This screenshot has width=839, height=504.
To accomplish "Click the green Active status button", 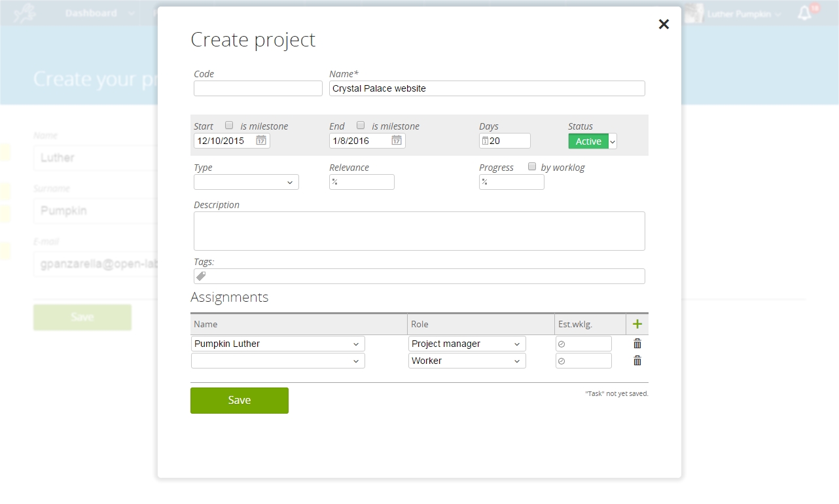I will click(588, 141).
